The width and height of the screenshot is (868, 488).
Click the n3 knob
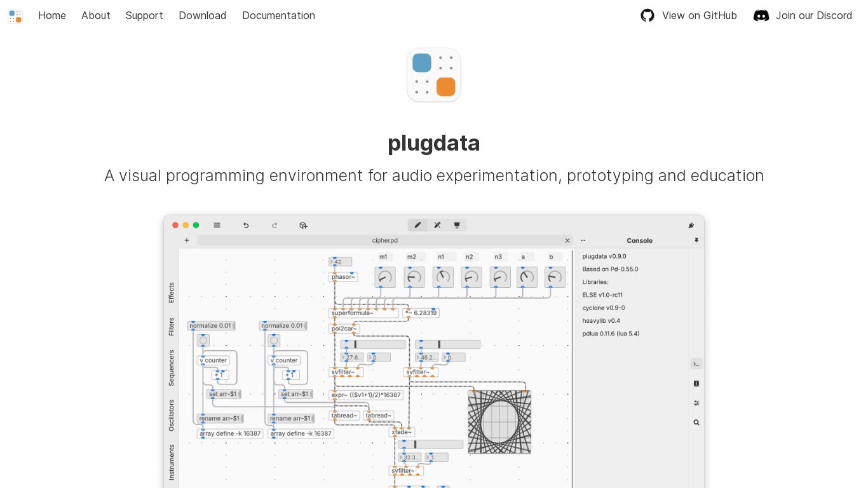click(500, 277)
